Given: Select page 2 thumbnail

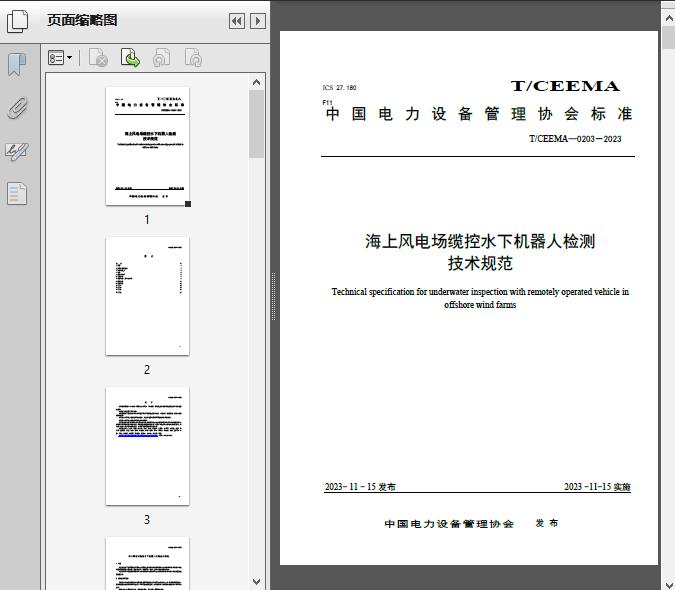Looking at the screenshot, I should (x=147, y=296).
